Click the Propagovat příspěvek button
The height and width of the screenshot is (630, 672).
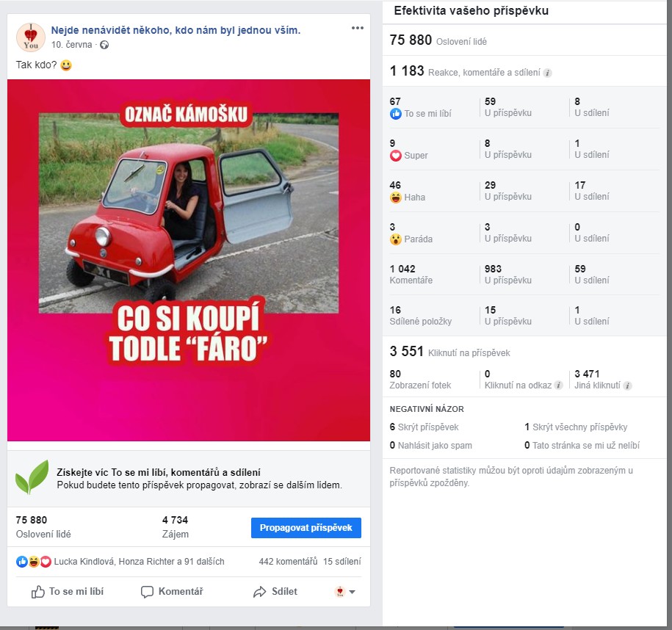[x=306, y=528]
